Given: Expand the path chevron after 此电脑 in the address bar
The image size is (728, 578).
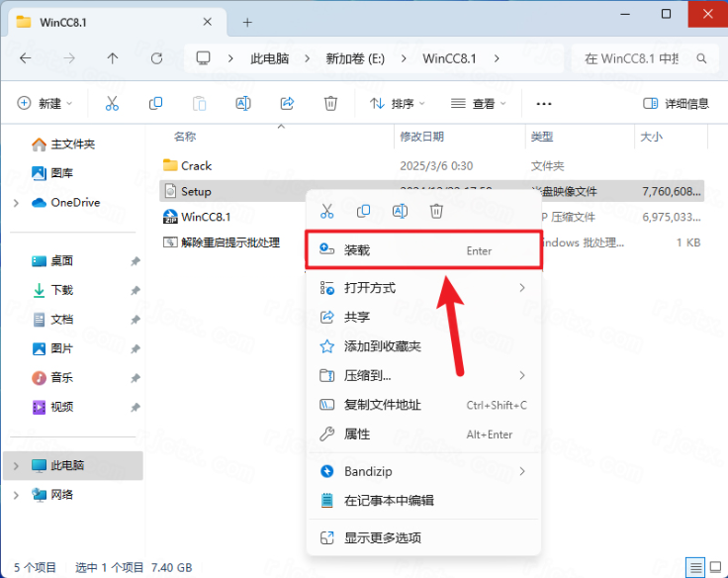Looking at the screenshot, I should click(307, 58).
